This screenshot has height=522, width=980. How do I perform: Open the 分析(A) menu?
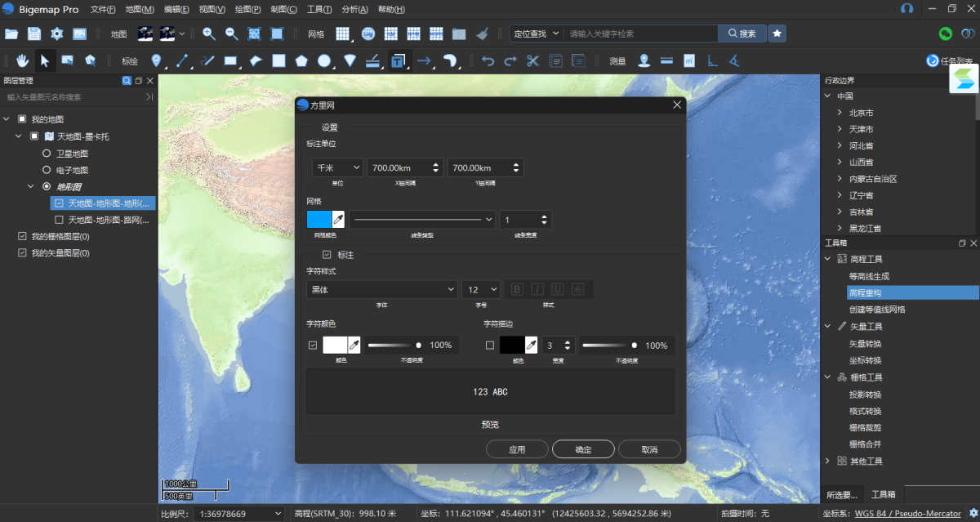[354, 9]
